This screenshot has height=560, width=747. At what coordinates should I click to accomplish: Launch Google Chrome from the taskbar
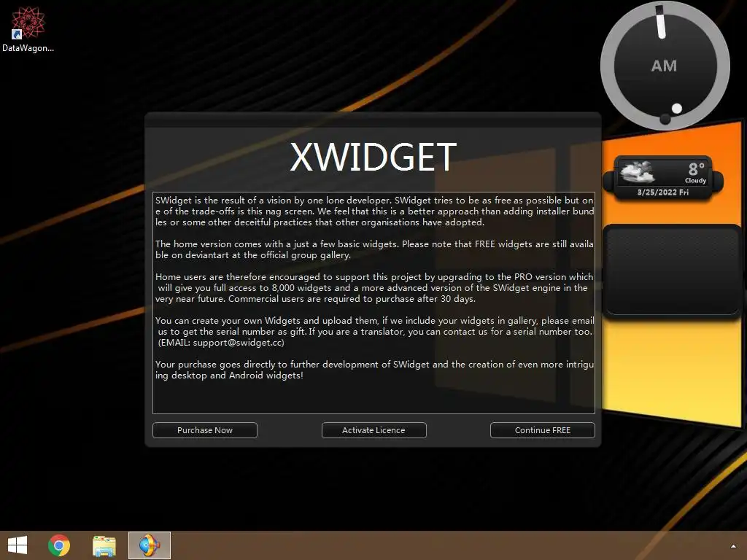pyautogui.click(x=59, y=545)
